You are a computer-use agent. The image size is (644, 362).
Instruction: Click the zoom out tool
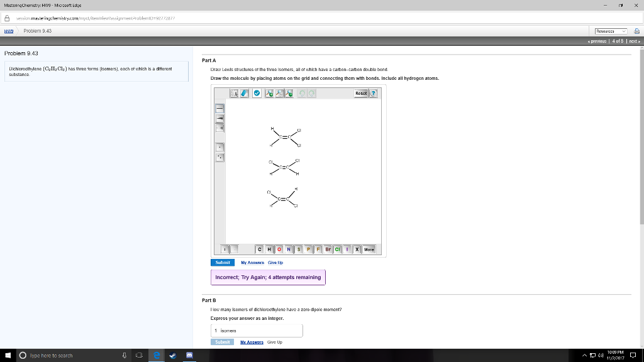tap(289, 93)
